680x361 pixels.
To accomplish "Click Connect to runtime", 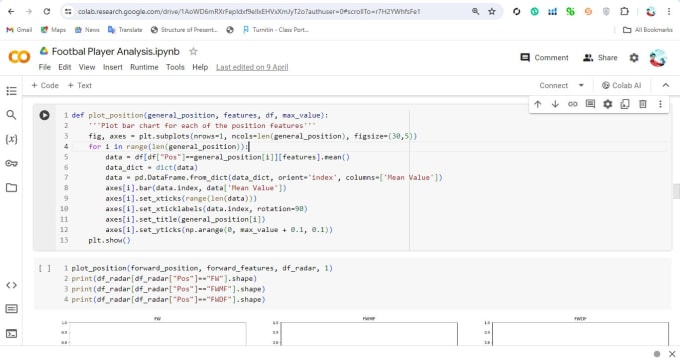I will (x=553, y=85).
